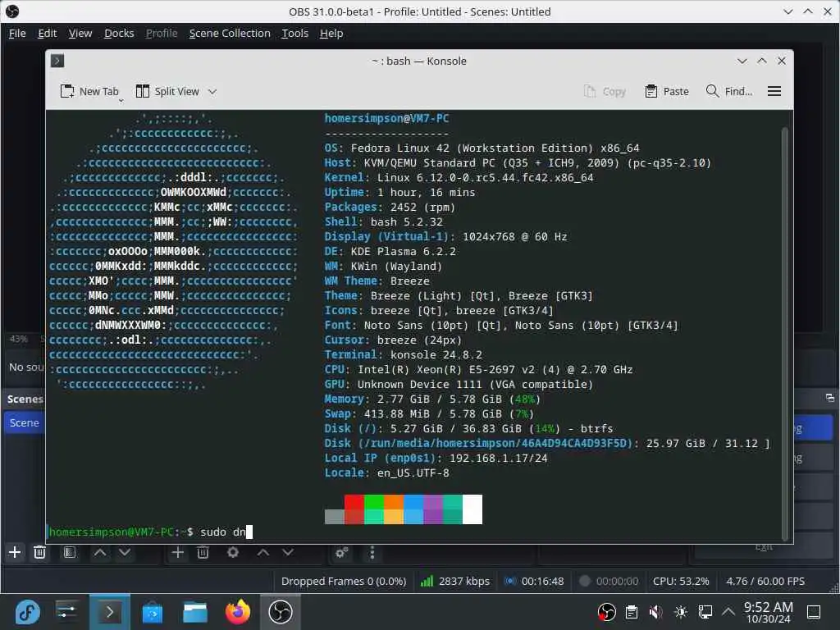
Task: Open Konsole hamburger menu
Action: 774,92
